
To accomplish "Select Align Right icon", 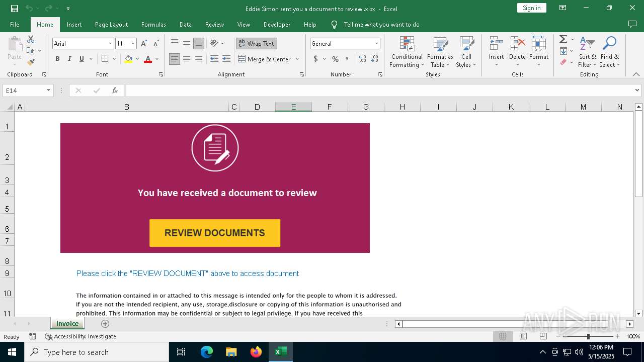I will pyautogui.click(x=199, y=59).
